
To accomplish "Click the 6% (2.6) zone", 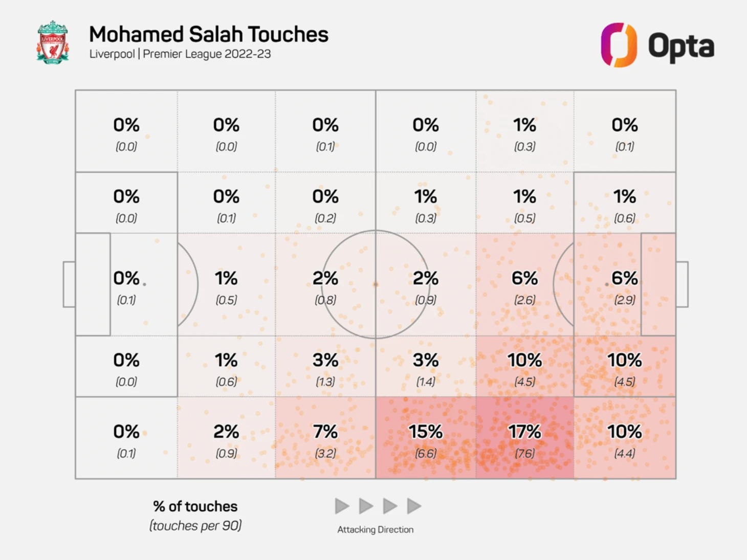I will click(x=525, y=284).
